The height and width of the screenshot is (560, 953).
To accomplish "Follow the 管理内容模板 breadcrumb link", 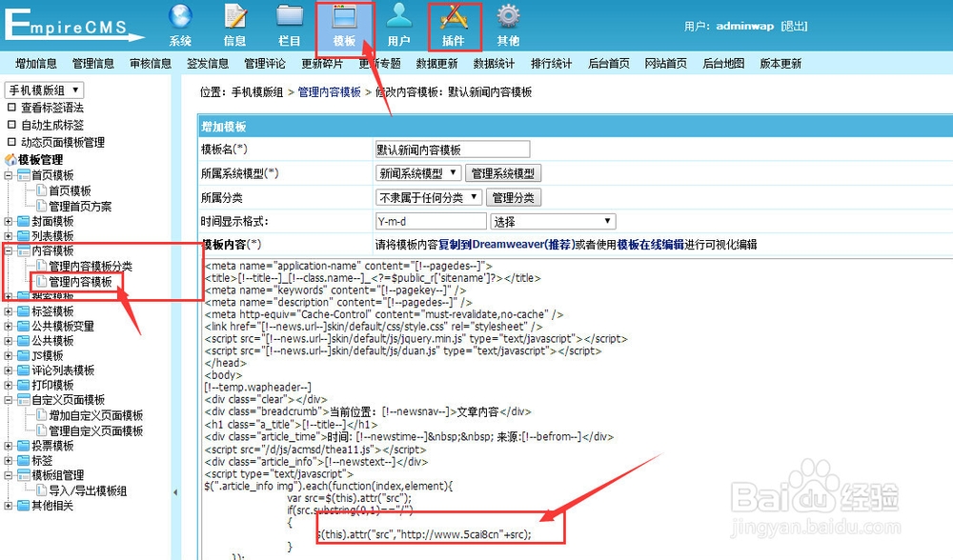I will click(x=330, y=91).
